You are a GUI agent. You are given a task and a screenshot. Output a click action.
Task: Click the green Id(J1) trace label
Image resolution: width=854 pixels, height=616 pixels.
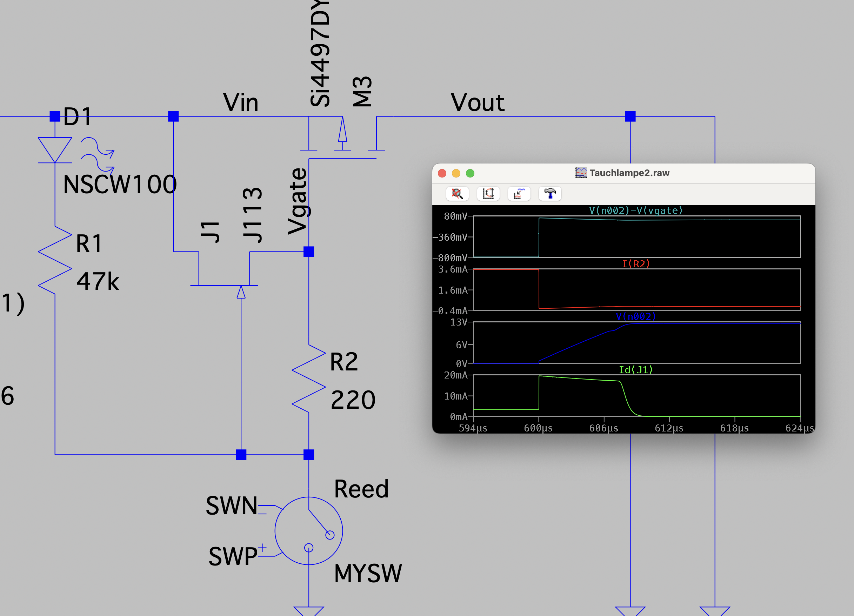[x=636, y=370]
